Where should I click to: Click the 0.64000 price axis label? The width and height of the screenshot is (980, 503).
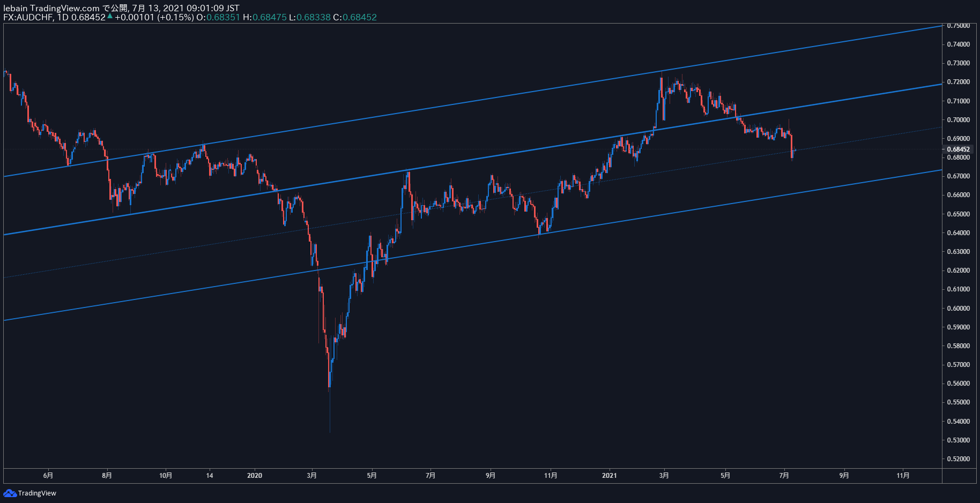[x=958, y=233]
